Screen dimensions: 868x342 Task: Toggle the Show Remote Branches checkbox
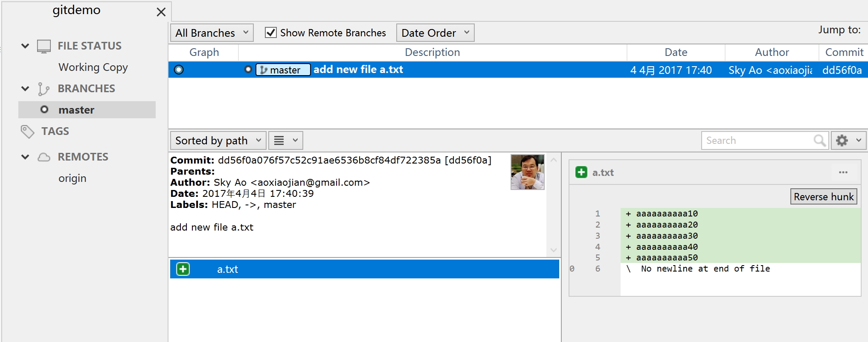[x=271, y=33]
